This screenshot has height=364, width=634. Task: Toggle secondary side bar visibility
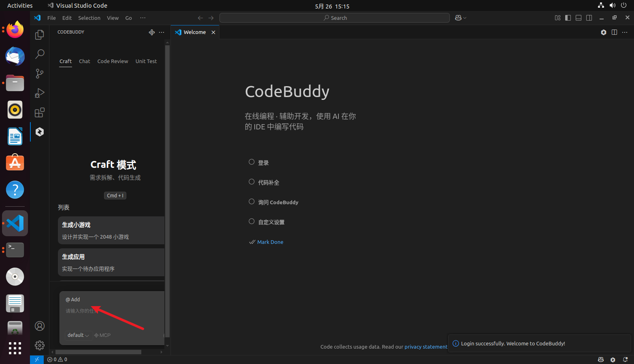pos(589,18)
